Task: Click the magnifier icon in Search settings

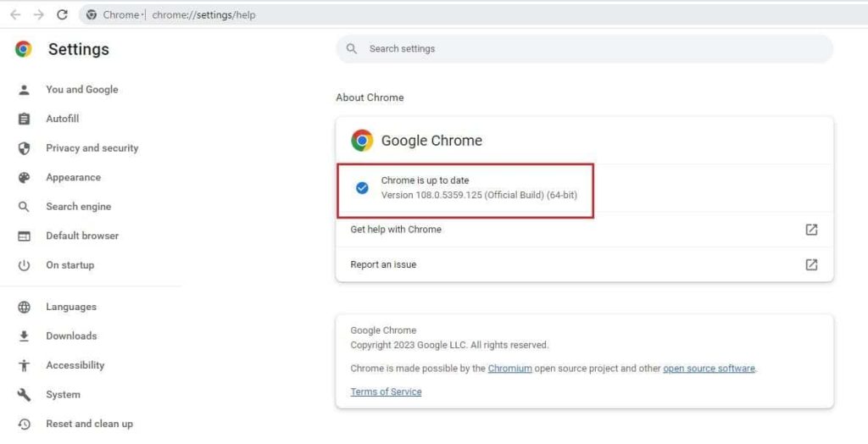Action: click(352, 48)
